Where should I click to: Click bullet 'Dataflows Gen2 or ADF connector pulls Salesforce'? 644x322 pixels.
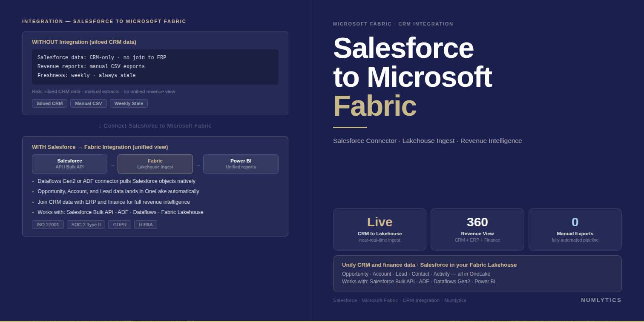[116, 181]
